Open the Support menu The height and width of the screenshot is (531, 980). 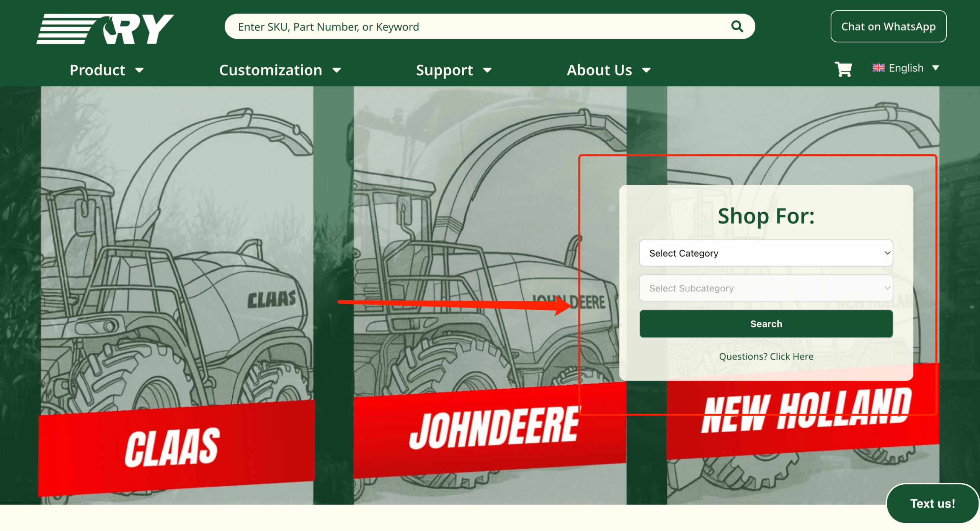pyautogui.click(x=444, y=70)
